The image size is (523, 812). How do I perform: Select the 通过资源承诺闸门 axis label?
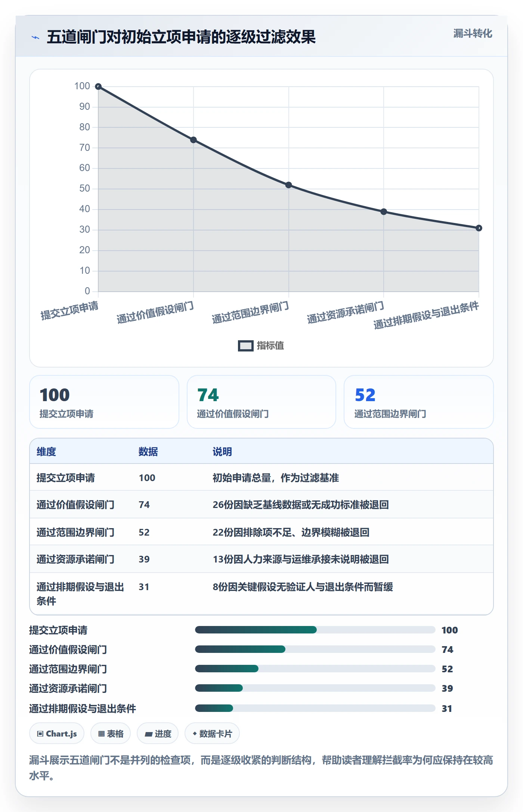[x=346, y=312]
